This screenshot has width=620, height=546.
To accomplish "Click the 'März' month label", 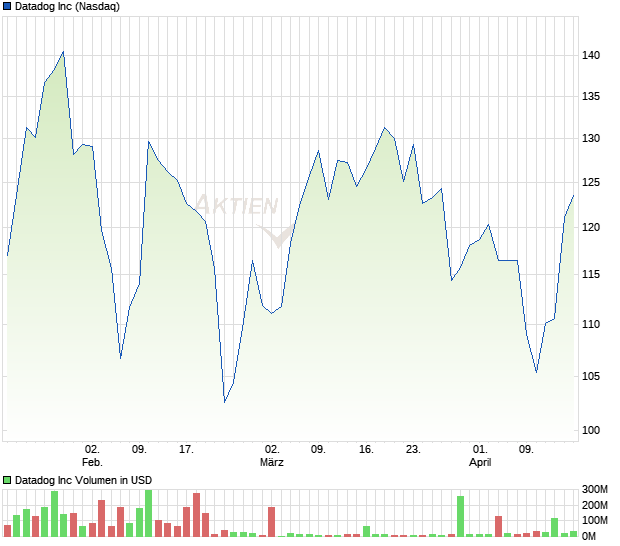I will pos(272,462).
